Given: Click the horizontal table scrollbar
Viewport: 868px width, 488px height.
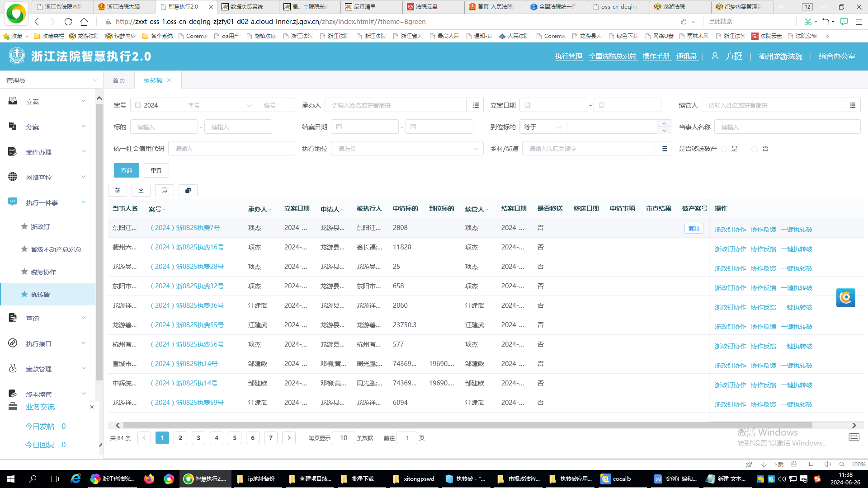Looking at the screenshot, I should [x=467, y=425].
